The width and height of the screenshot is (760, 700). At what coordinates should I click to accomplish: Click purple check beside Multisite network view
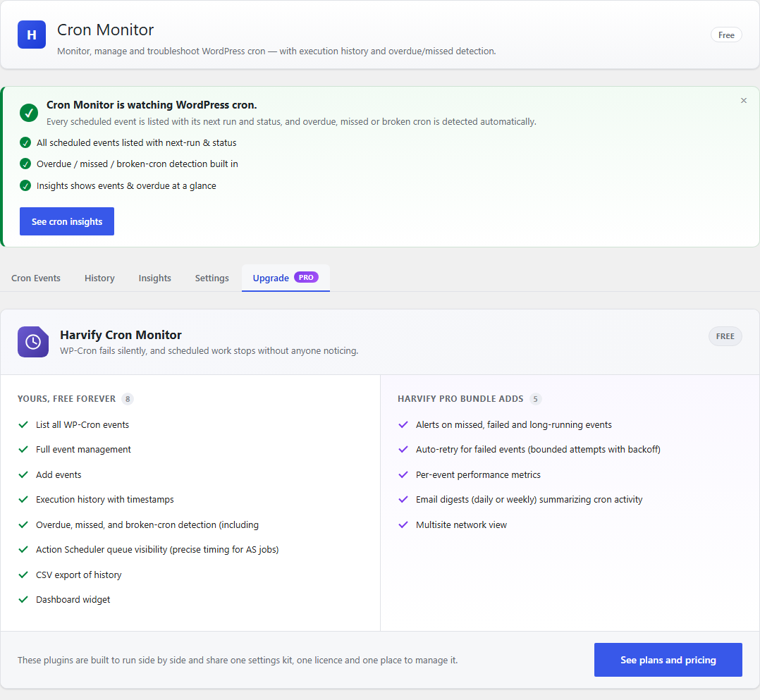tap(403, 524)
